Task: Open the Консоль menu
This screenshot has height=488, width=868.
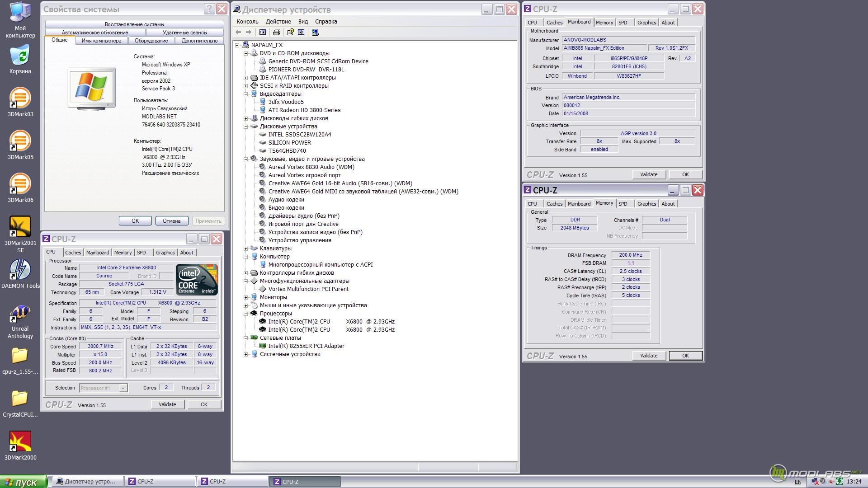Action: [247, 22]
